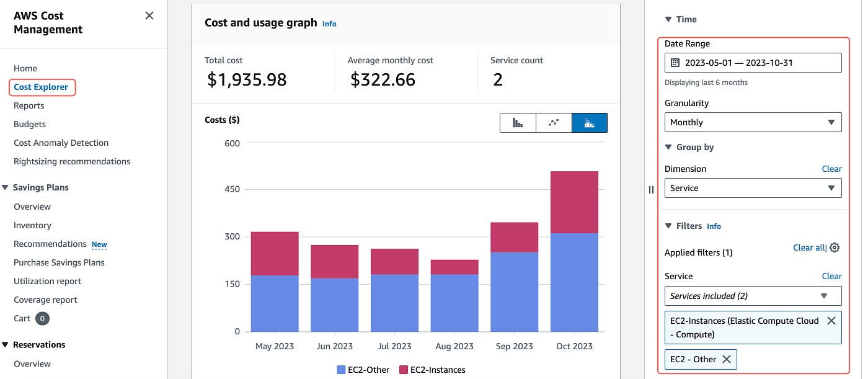Open the Dimension Service dropdown

[753, 188]
